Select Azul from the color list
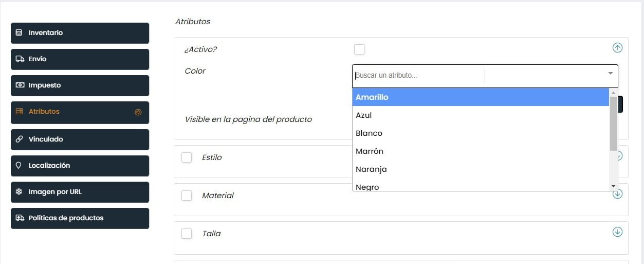 point(364,115)
